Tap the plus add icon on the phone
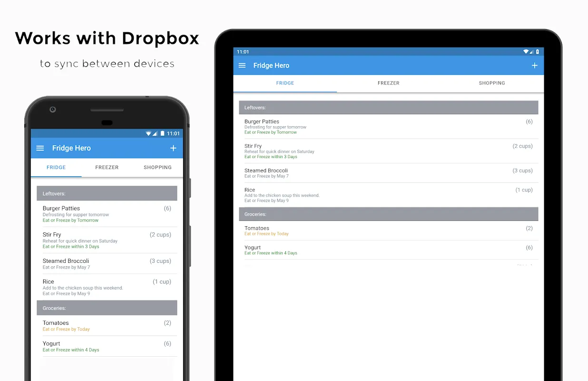This screenshot has width=588, height=381. click(173, 148)
